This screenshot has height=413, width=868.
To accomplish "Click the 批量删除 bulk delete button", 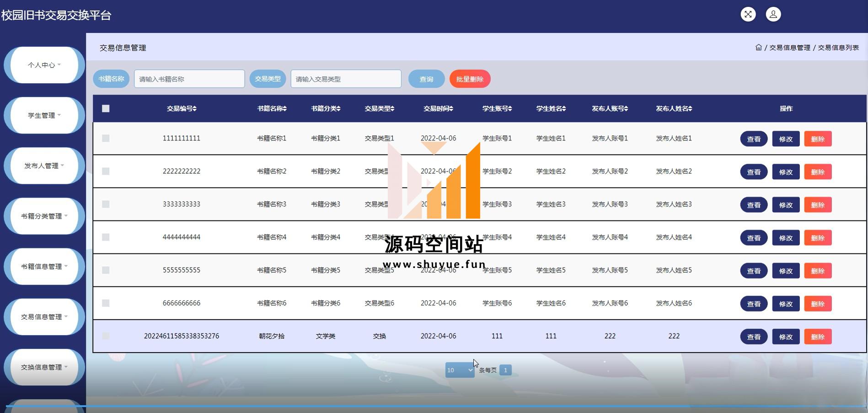I will 470,79.
